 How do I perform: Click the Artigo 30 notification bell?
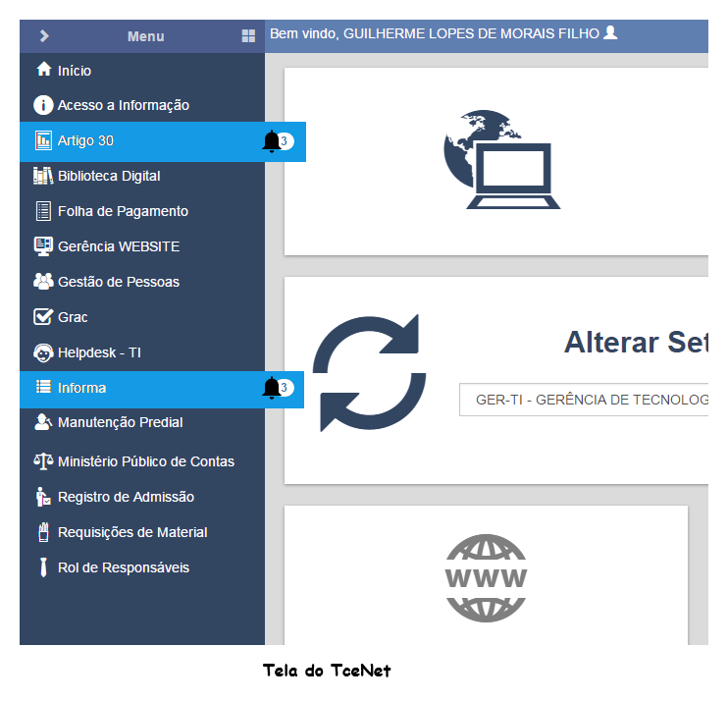point(271,141)
